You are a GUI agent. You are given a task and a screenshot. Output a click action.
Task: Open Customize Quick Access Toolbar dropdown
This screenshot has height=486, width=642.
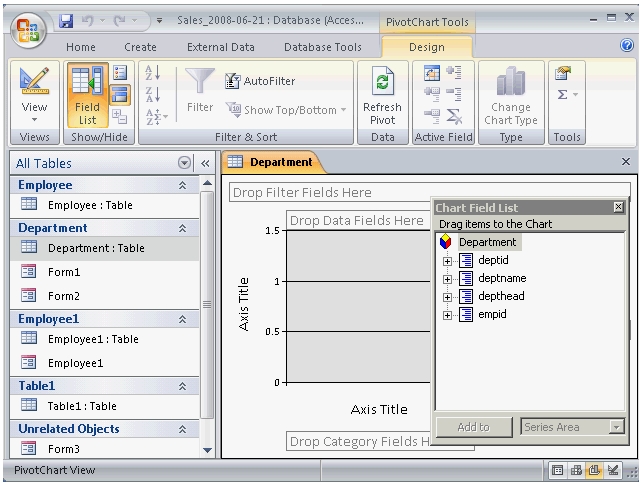pos(159,20)
